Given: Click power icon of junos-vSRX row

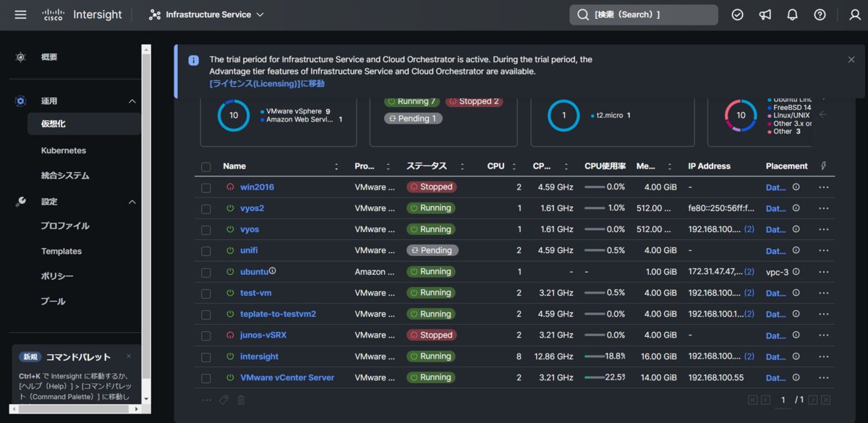Looking at the screenshot, I should (230, 336).
